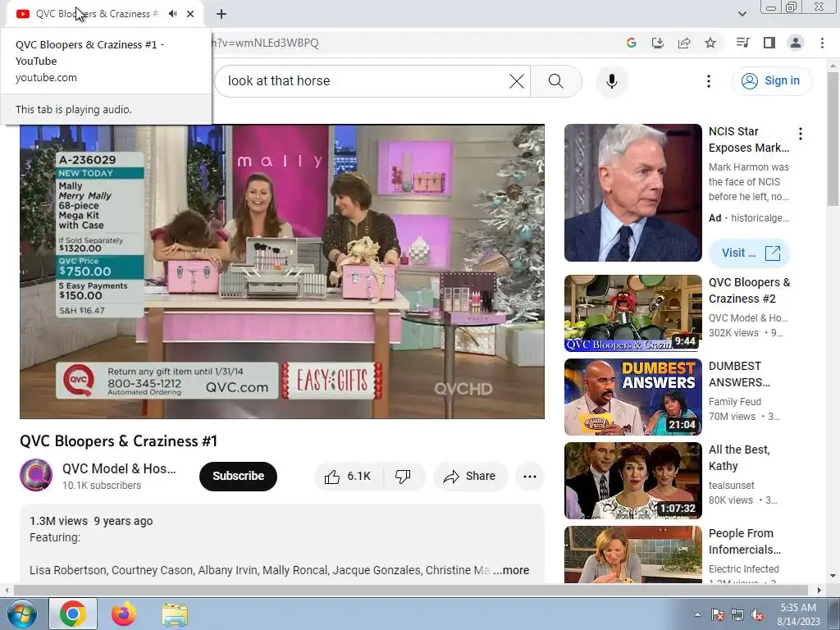The height and width of the screenshot is (630, 840).
Task: Open the media control playlist icon
Action: (x=742, y=43)
